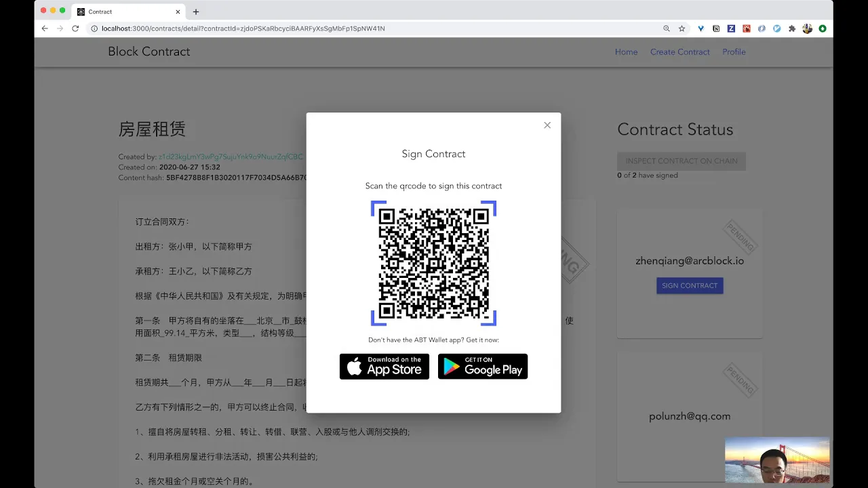Close the Contract browser tab
Viewport: 868px width, 488px height.
tap(178, 12)
